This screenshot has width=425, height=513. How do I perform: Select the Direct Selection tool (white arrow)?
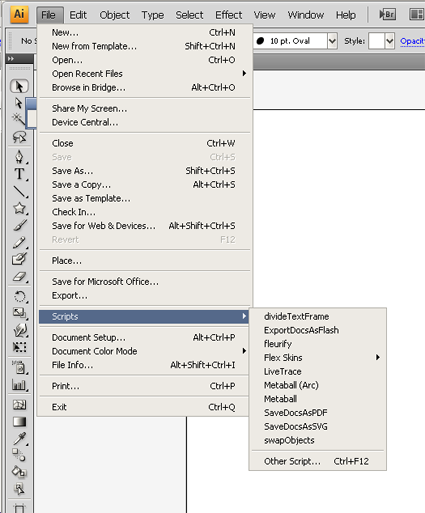point(19,103)
